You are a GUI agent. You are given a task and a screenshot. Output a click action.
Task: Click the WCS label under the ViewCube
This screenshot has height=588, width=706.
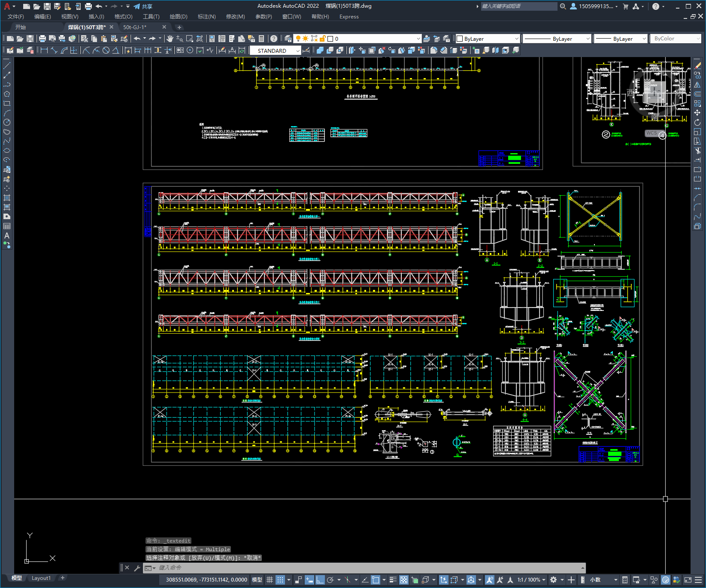(651, 133)
